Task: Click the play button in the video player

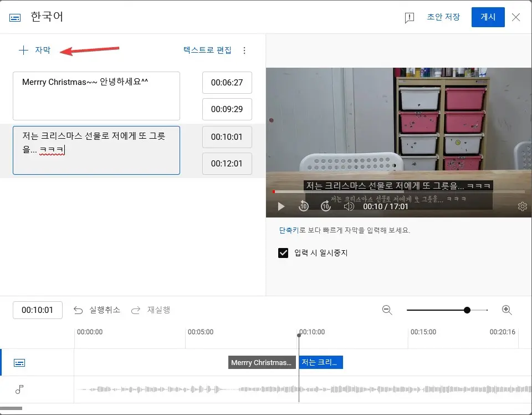Action: tap(281, 206)
